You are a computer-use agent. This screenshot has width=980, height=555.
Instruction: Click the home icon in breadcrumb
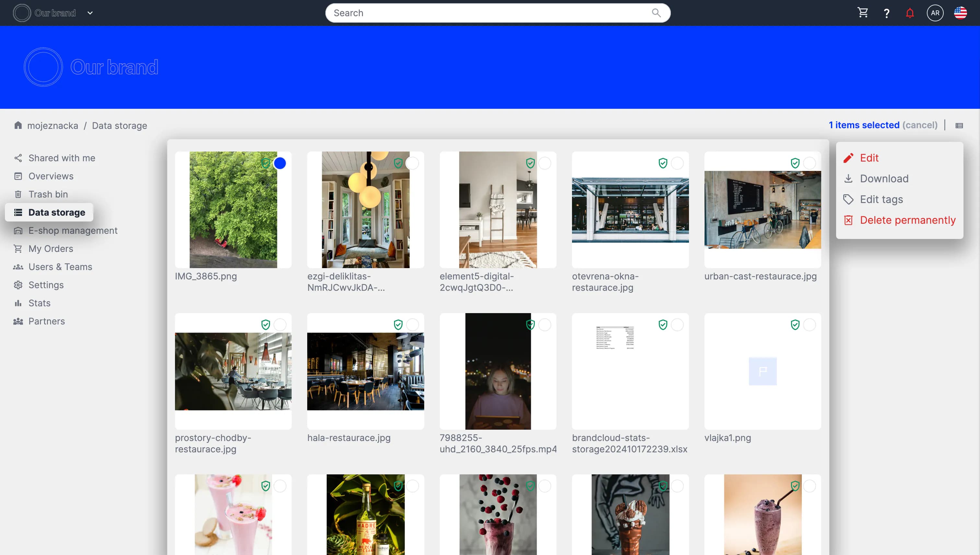pos(18,125)
